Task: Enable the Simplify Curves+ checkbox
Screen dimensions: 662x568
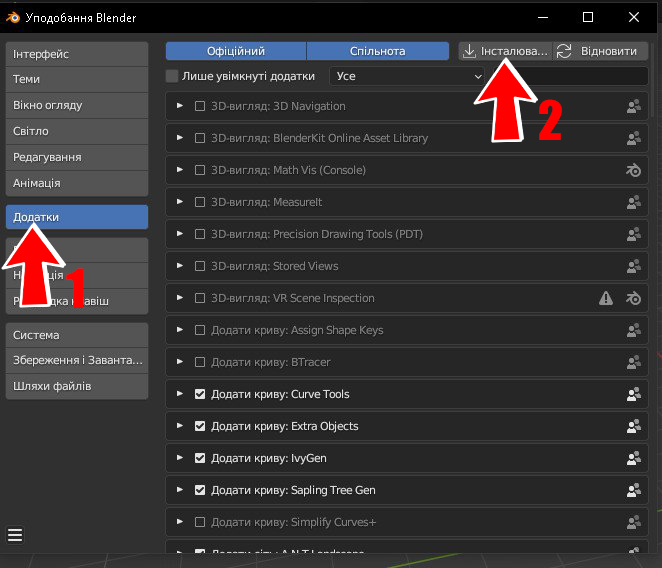Action: click(x=200, y=522)
